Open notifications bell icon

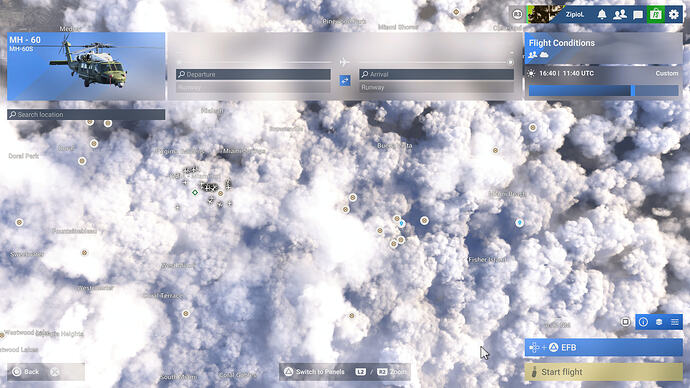point(602,15)
